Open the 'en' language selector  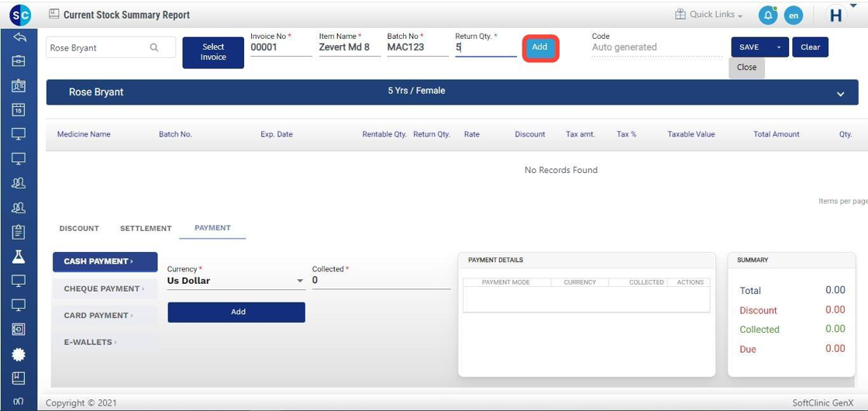pos(793,15)
